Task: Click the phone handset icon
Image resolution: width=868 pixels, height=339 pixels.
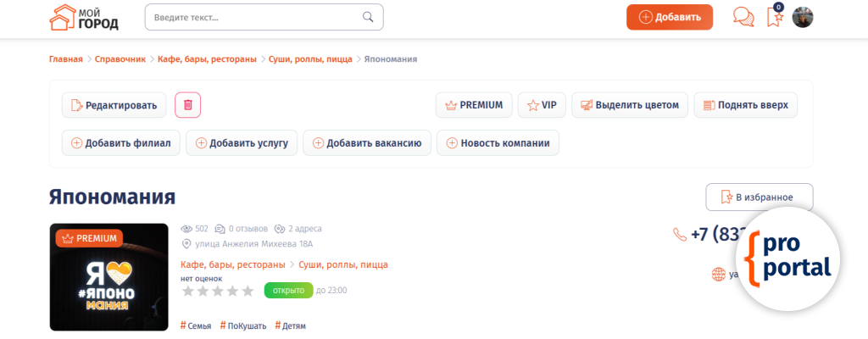Action: tap(680, 235)
